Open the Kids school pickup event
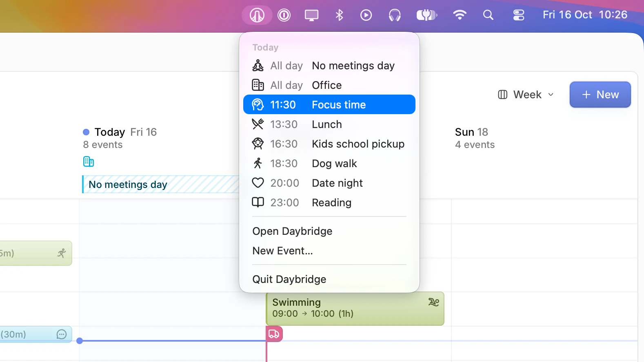The image size is (644, 362). point(329,144)
